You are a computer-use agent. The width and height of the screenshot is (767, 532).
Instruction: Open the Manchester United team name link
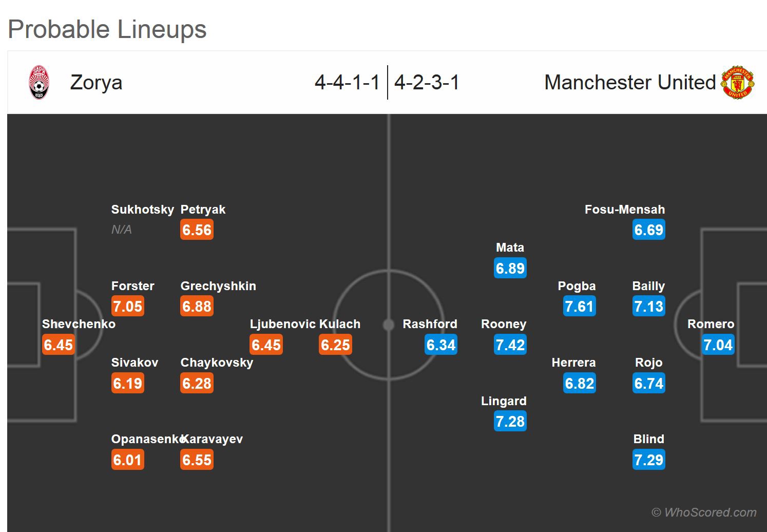pos(629,82)
